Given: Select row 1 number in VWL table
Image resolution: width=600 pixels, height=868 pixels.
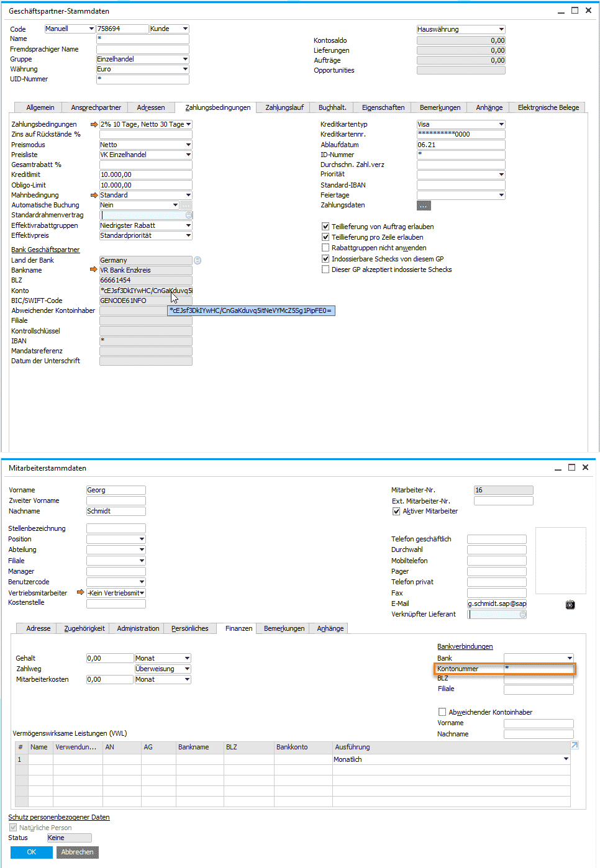Looking at the screenshot, I should pyautogui.click(x=21, y=760).
